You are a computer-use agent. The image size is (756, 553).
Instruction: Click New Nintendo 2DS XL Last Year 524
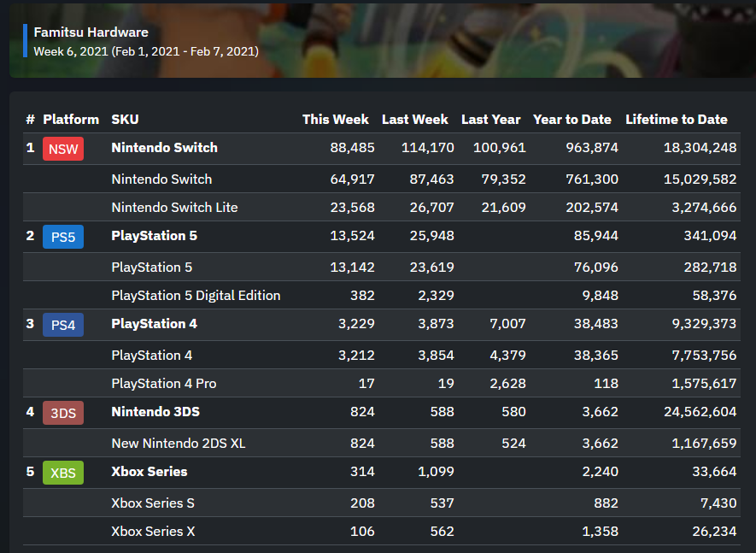pos(514,444)
